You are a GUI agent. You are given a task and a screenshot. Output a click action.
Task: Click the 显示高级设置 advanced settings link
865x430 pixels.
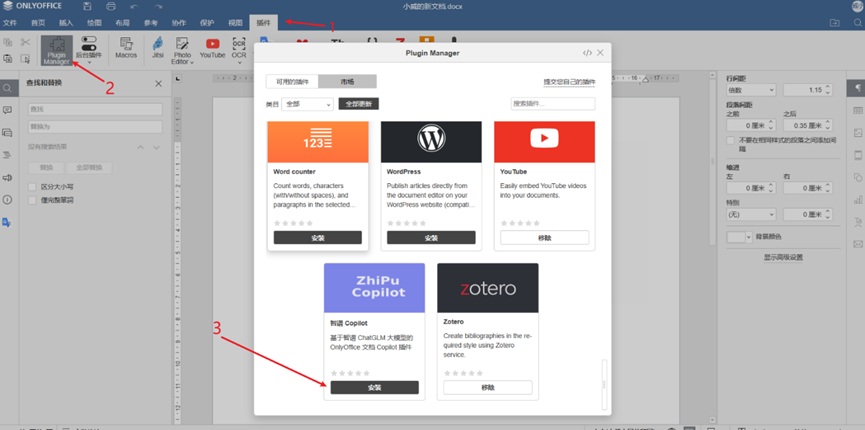[783, 258]
